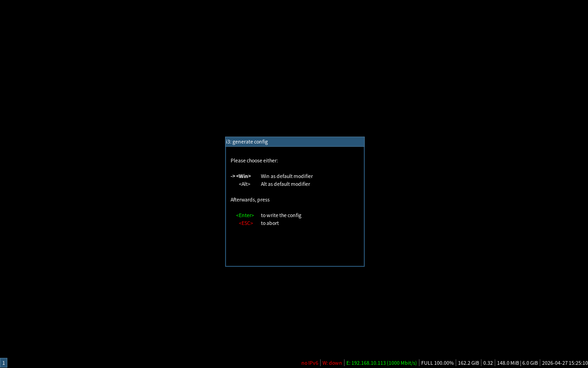Click the Ethernet 192.168.10.113 status

[x=382, y=363]
